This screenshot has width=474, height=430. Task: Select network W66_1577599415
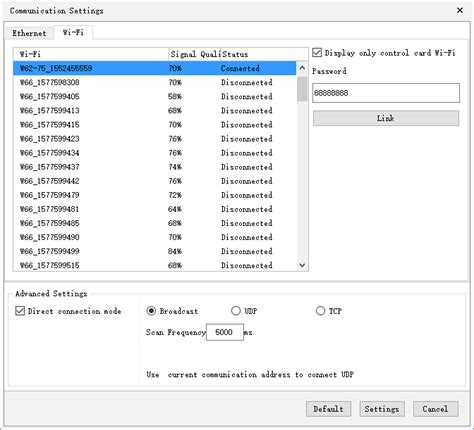(x=155, y=124)
